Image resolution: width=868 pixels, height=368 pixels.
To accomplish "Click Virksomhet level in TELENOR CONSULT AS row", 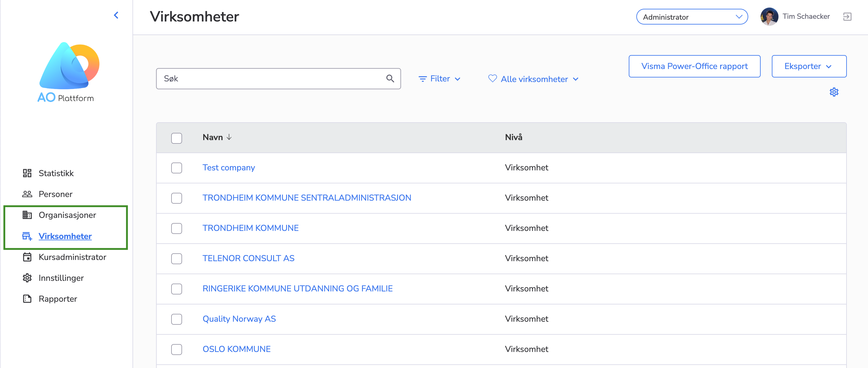I will click(x=526, y=258).
